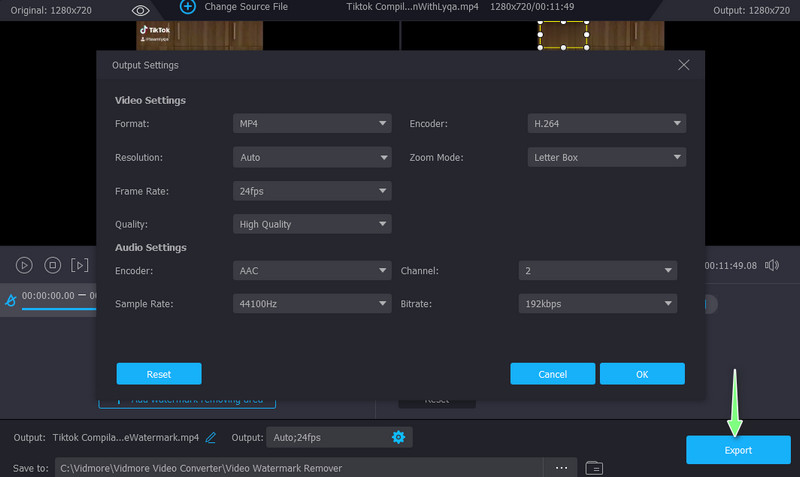Open the save location folder icon
This screenshot has height=477, width=800.
pyautogui.click(x=594, y=467)
